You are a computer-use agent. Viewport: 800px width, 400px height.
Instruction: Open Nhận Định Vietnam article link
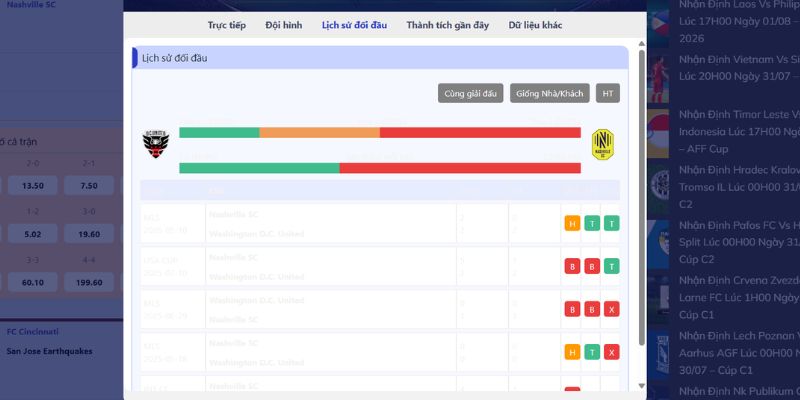[739, 68]
